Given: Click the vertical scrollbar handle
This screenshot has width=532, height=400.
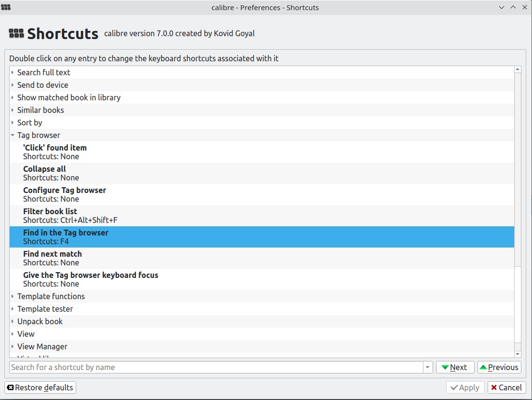Looking at the screenshot, I should pyautogui.click(x=518, y=304).
